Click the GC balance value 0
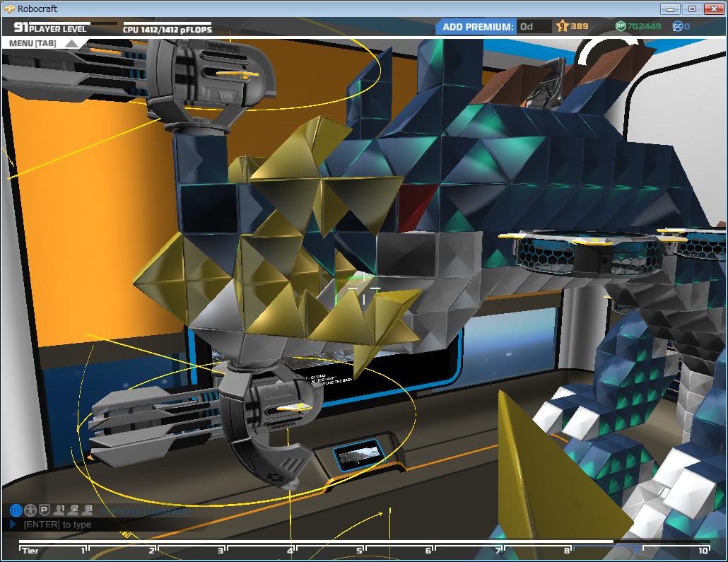The width and height of the screenshot is (728, 562). click(687, 26)
